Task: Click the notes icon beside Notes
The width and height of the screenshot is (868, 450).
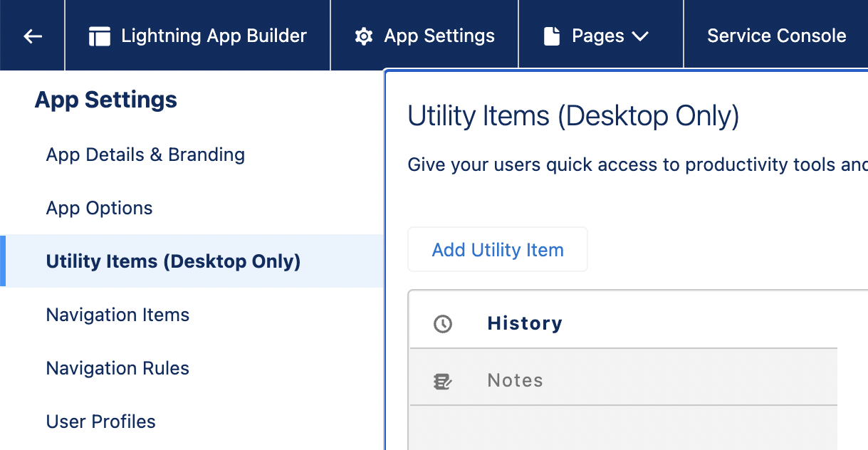Action: coord(442,381)
